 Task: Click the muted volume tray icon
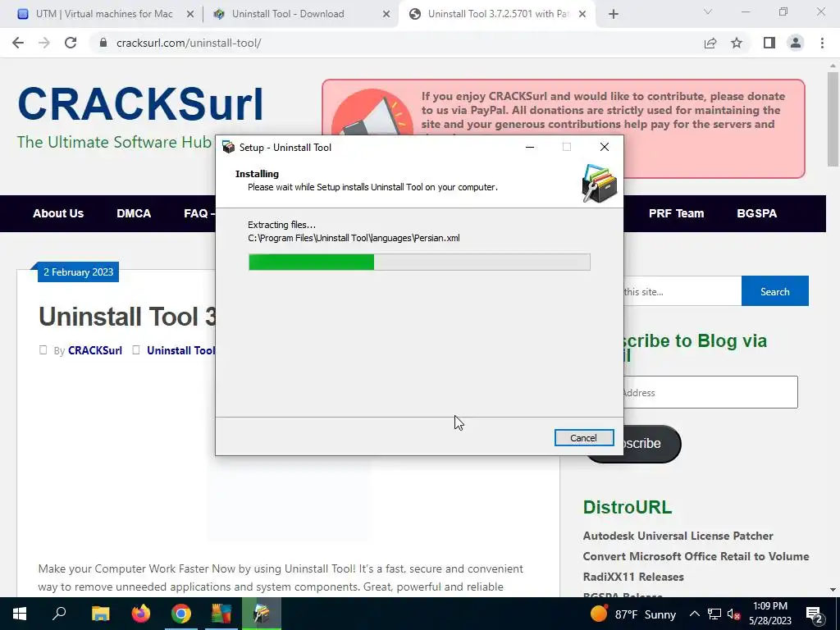point(733,614)
